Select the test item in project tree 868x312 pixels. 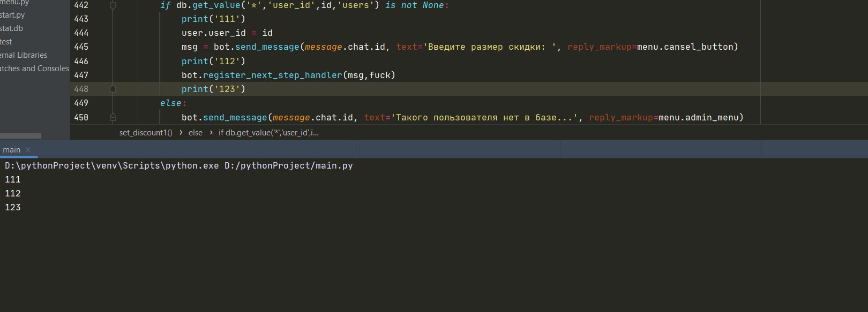click(x=6, y=42)
